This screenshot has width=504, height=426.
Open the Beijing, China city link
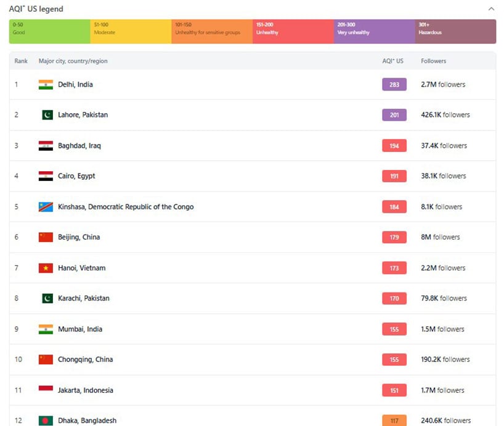coord(79,237)
